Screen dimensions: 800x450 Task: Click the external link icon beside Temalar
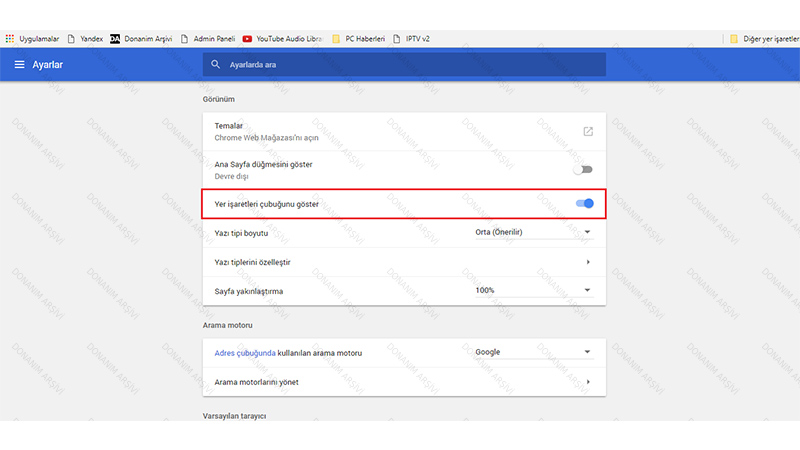pos(588,132)
